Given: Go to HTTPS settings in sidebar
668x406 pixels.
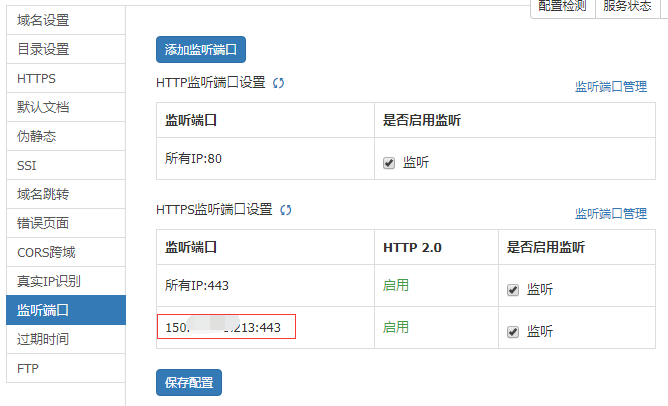Looking at the screenshot, I should click(x=37, y=78).
